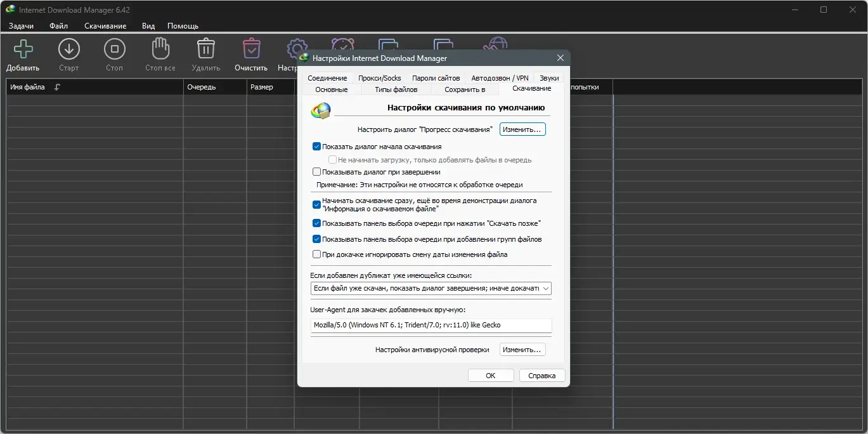Click Изменить for progress dialog settings

(x=522, y=129)
